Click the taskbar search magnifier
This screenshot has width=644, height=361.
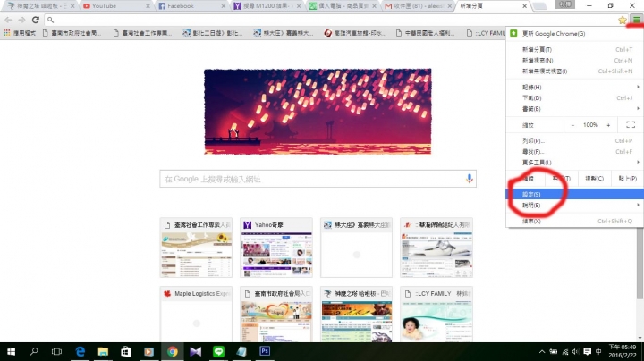click(34, 351)
